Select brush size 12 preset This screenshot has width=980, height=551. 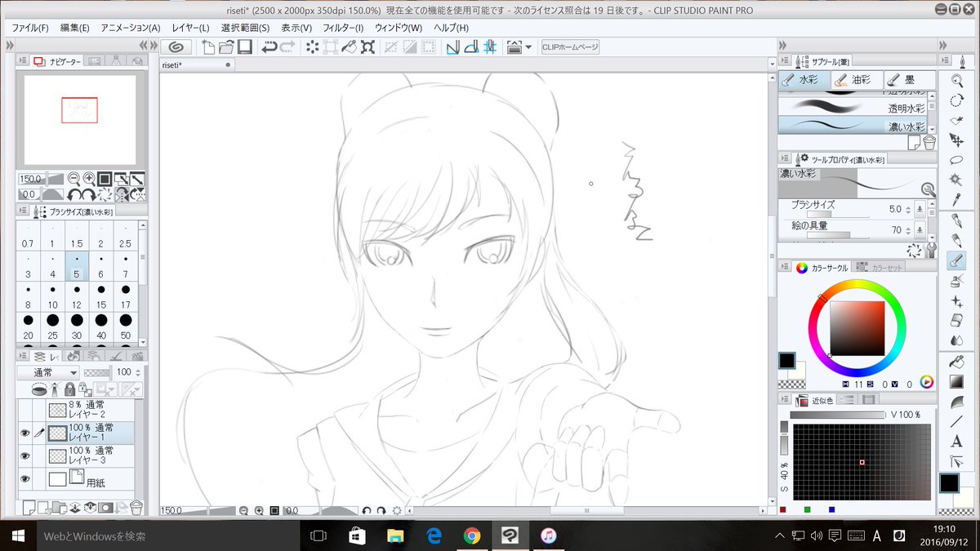[x=77, y=297]
